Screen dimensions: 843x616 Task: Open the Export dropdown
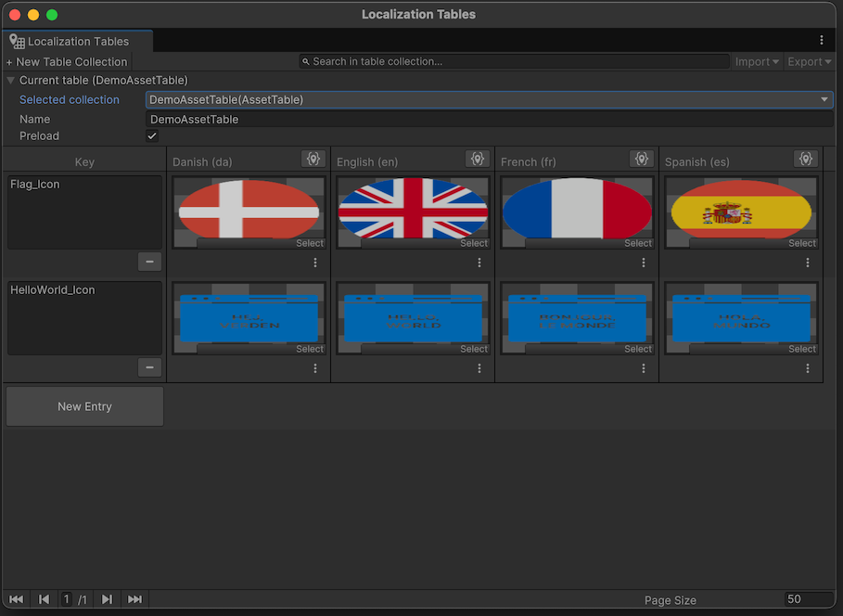point(810,62)
